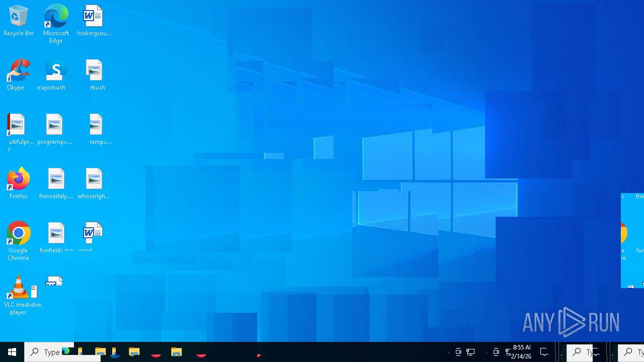Open the taskbar clock showing 8:55 AM

[x=521, y=352]
